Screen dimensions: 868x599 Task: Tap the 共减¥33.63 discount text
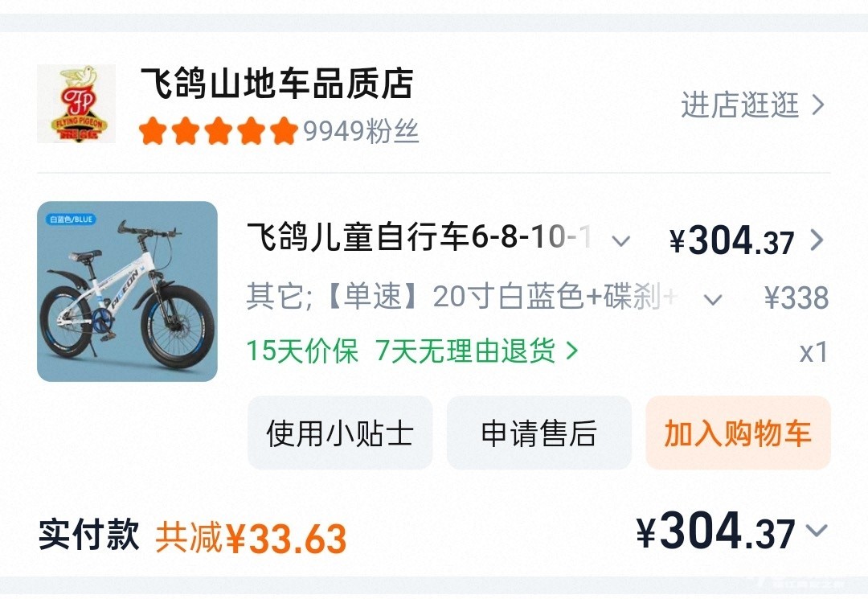pos(251,539)
